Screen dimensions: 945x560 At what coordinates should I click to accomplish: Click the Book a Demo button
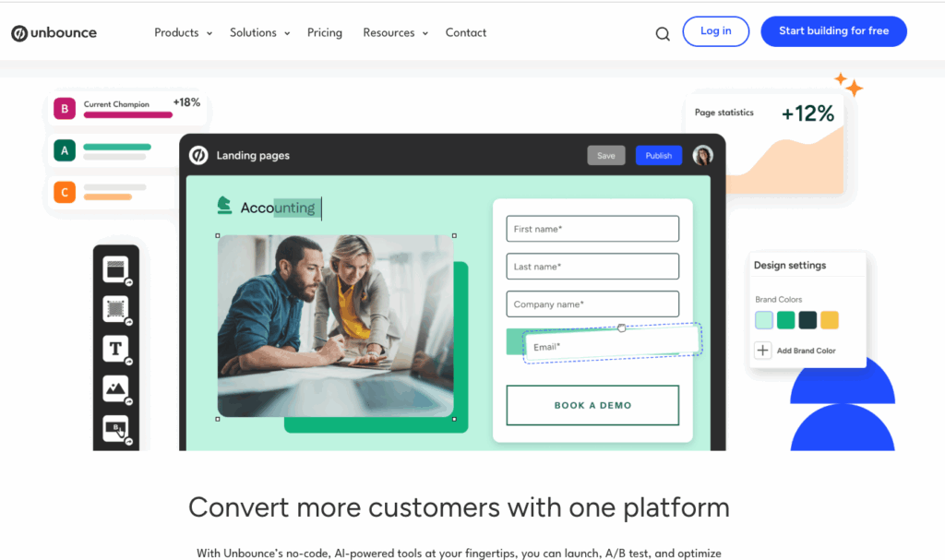(x=592, y=405)
